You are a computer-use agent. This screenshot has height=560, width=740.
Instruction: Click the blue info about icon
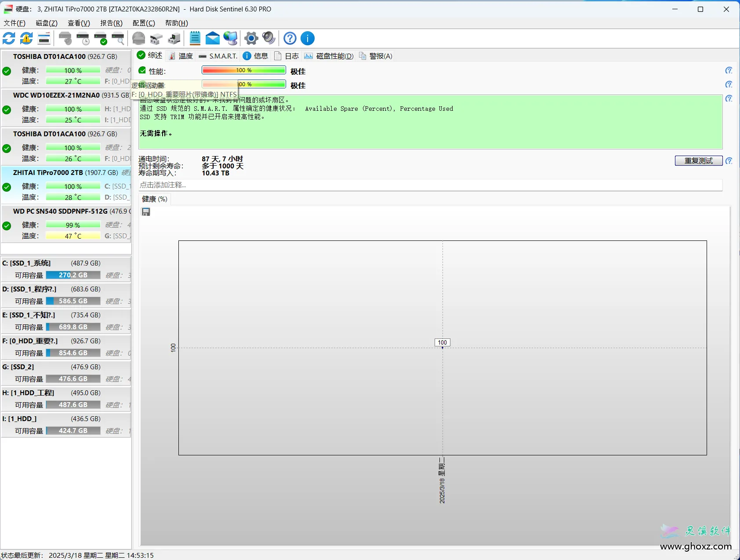(x=308, y=38)
